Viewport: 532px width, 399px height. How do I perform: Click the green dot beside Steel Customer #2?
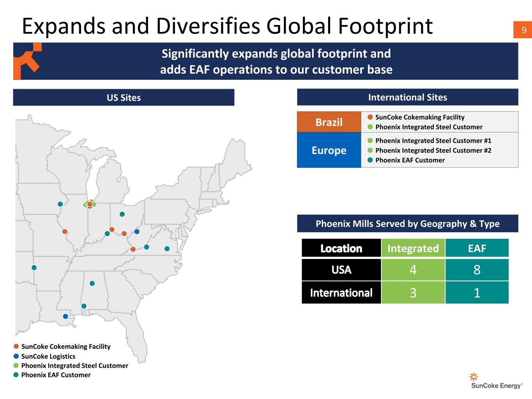click(x=370, y=150)
